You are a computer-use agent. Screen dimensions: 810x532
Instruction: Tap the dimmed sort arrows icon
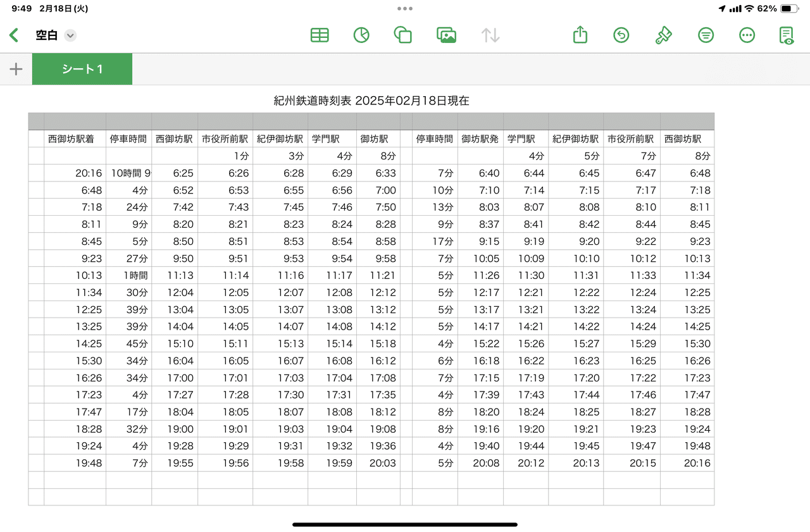(x=490, y=35)
